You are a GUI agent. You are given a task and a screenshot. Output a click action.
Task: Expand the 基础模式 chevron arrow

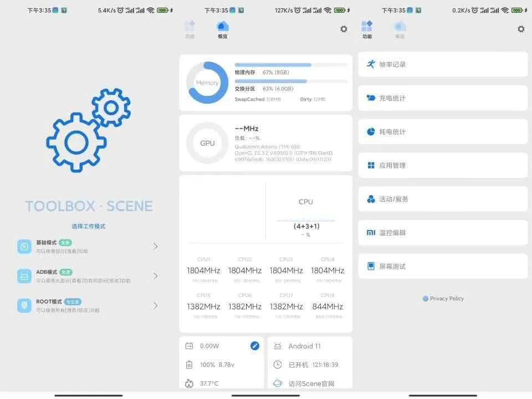click(156, 246)
